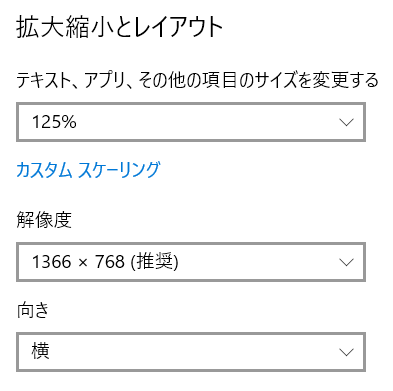Open the カスタム スケーリング link
Screen dimensions: 393x391
(88, 170)
